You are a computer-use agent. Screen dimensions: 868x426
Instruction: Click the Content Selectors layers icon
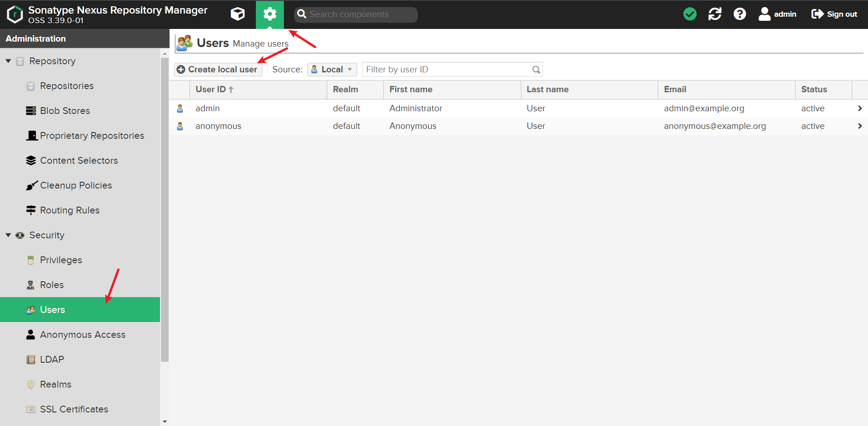click(31, 161)
